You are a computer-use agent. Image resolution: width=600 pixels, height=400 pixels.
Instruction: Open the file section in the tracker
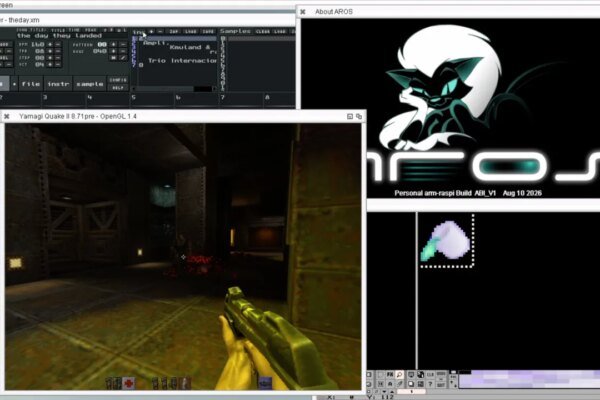[31, 84]
